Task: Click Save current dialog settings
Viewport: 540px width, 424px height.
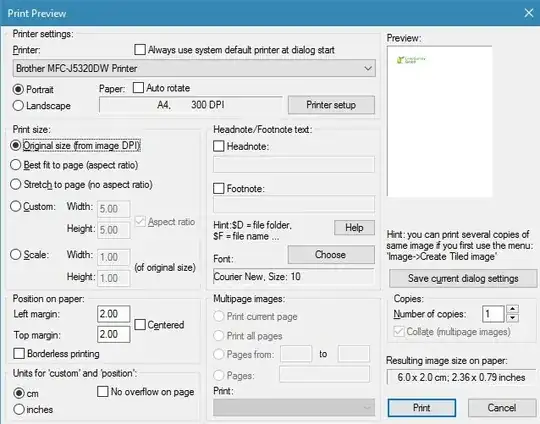Action: 463,278
